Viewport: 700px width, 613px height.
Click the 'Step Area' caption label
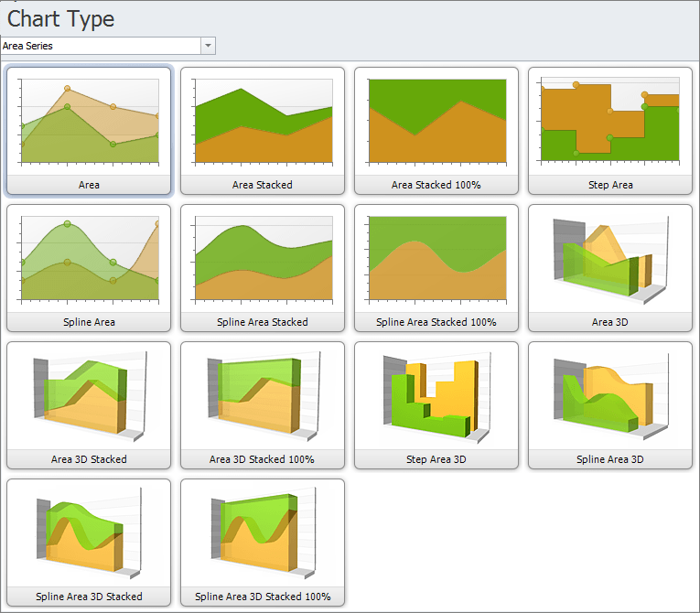pos(610,185)
